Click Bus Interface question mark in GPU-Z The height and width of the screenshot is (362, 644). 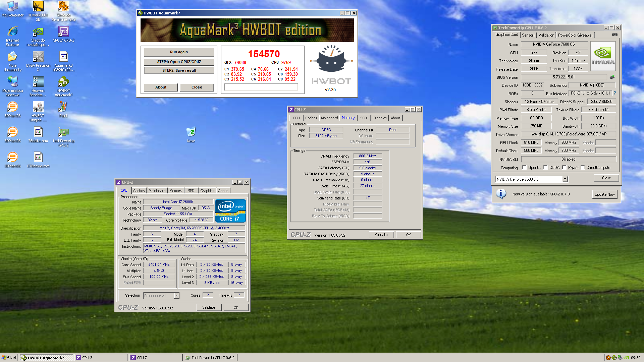pos(615,93)
